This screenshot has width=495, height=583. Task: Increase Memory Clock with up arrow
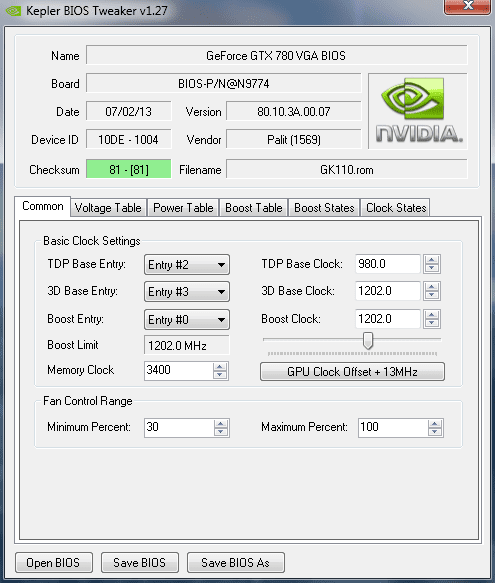pyautogui.click(x=219, y=367)
